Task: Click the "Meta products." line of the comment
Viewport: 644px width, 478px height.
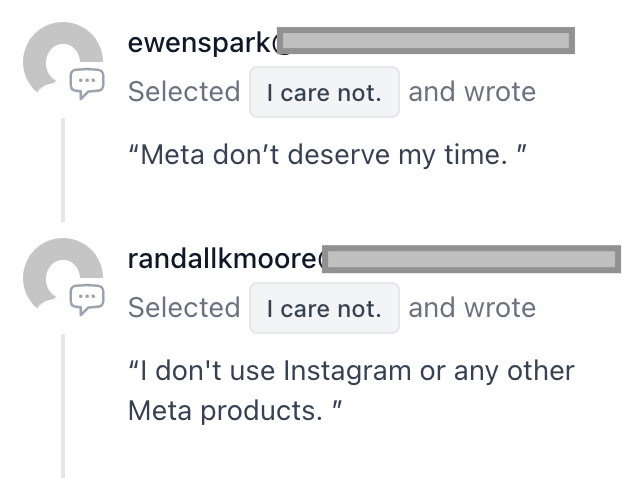Action: pyautogui.click(x=235, y=410)
